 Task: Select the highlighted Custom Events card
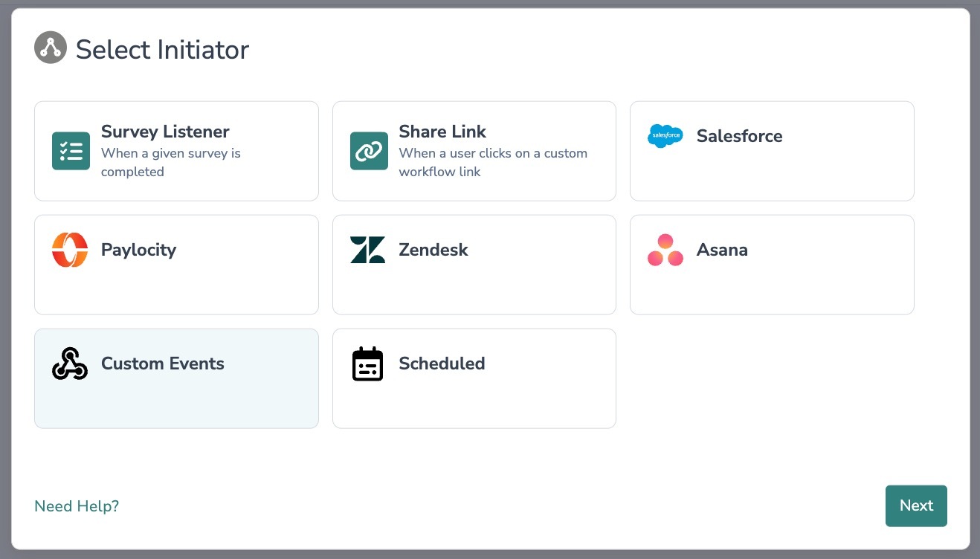[176, 378]
